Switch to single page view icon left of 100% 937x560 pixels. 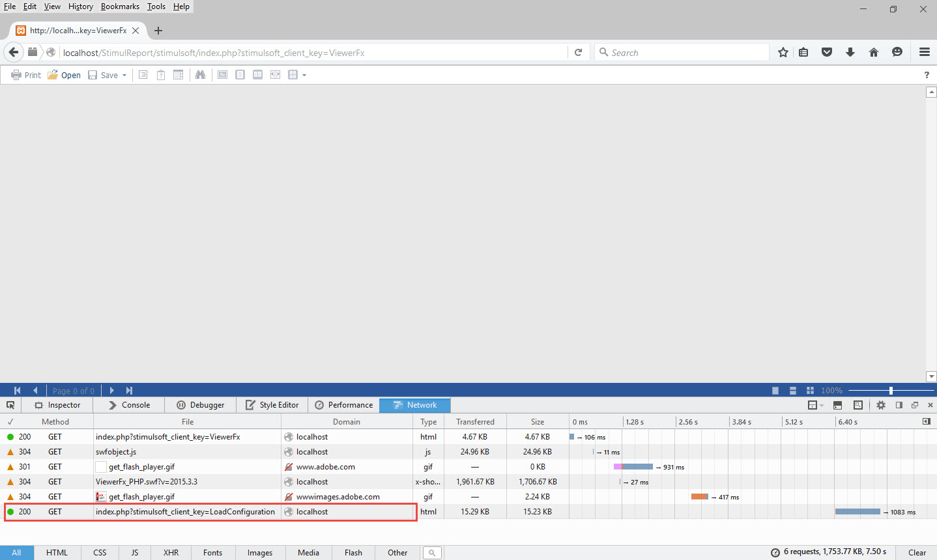point(775,391)
